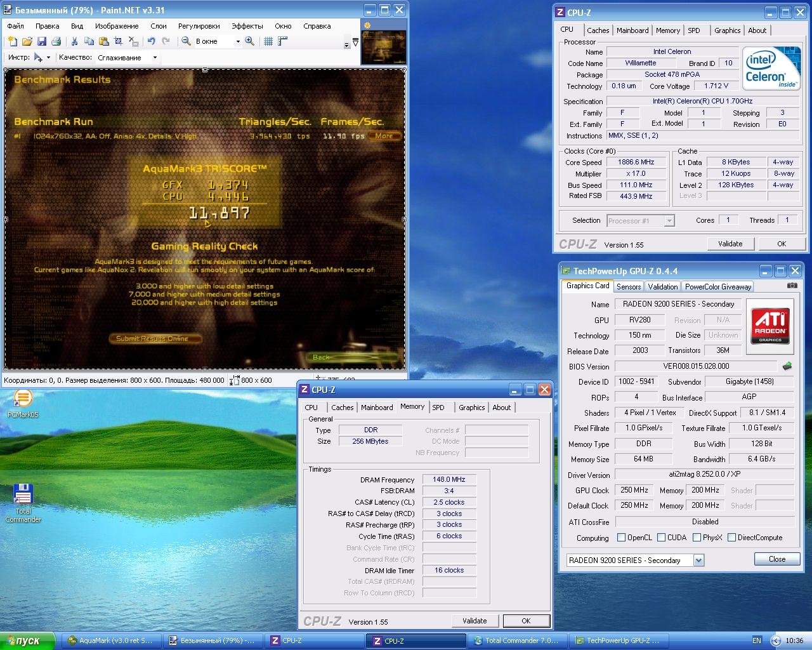Click OK in the top CPU-Z window
The width and height of the screenshot is (812, 650).
point(782,244)
